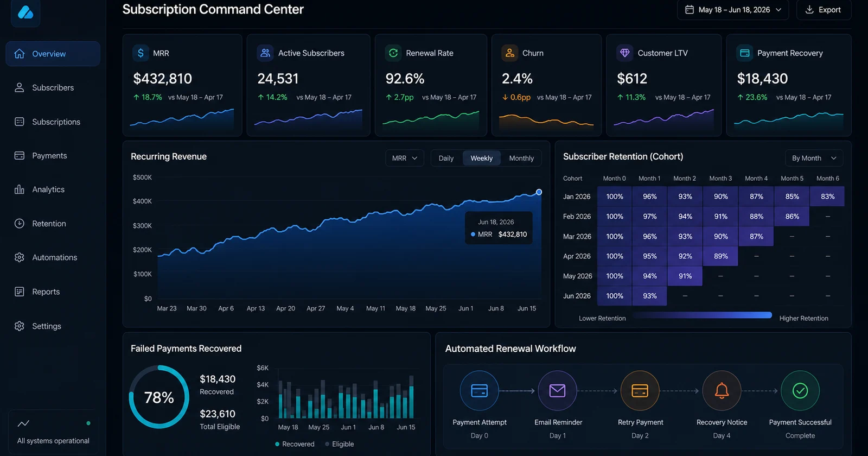Screen dimensions: 868x456
Task: Click the Payment Recovery card icon
Action: (x=745, y=53)
